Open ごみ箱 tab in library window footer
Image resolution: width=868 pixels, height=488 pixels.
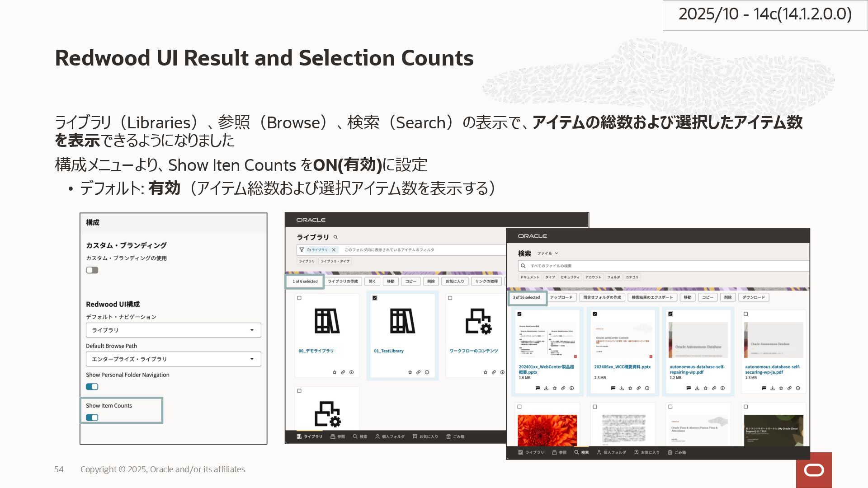455,436
